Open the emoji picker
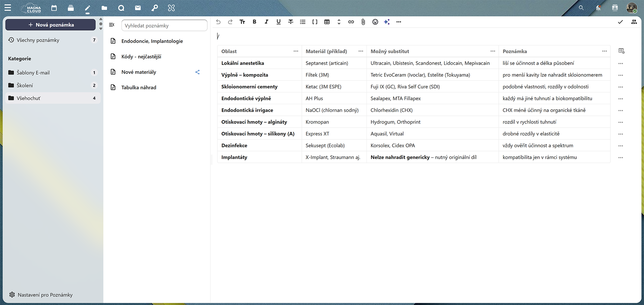644x305 pixels. coord(375,22)
